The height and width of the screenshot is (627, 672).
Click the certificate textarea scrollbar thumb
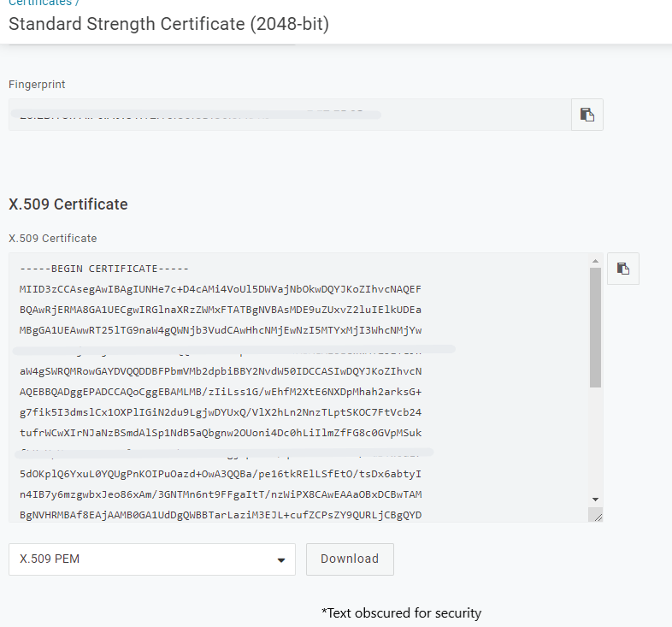click(x=595, y=328)
